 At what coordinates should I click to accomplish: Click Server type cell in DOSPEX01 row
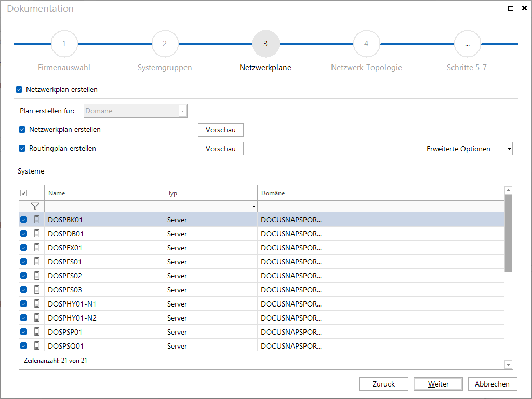coord(211,248)
